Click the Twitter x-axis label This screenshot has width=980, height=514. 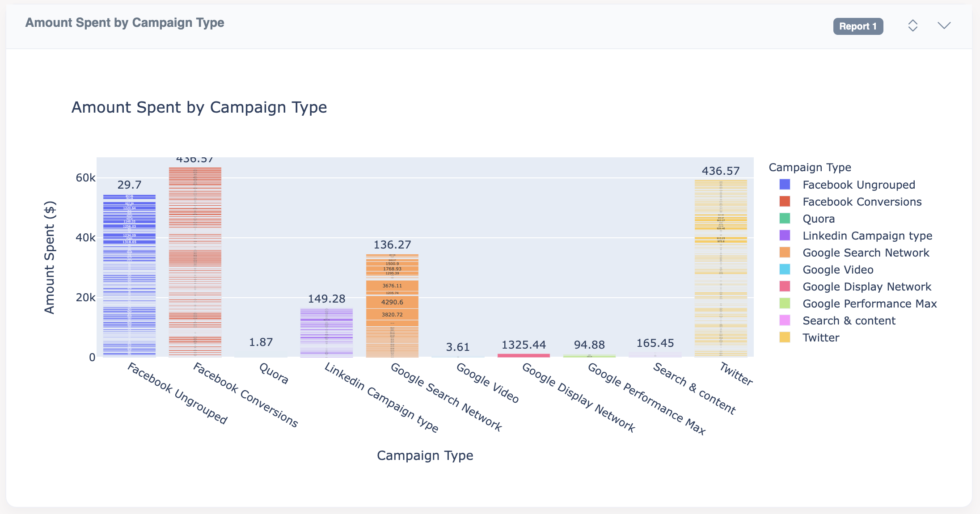click(736, 374)
